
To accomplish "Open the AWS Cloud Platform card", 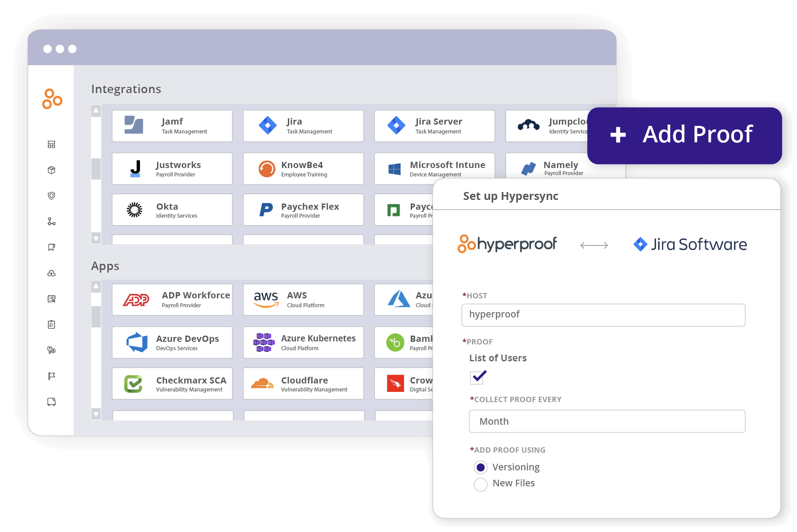I will 303,300.
